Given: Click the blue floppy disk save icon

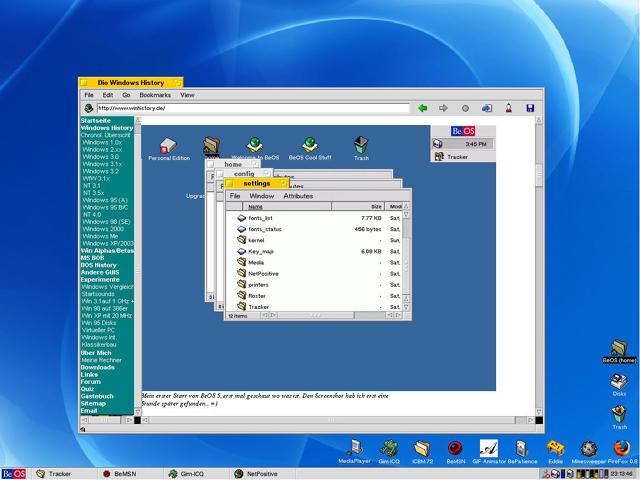Looking at the screenshot, I should point(530,108).
